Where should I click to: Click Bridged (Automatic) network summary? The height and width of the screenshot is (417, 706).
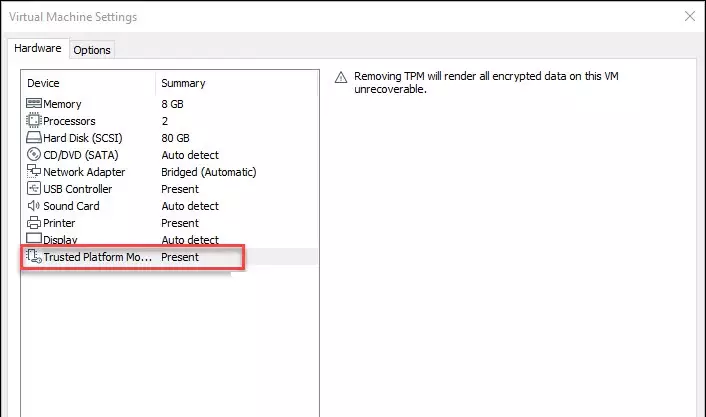[209, 172]
